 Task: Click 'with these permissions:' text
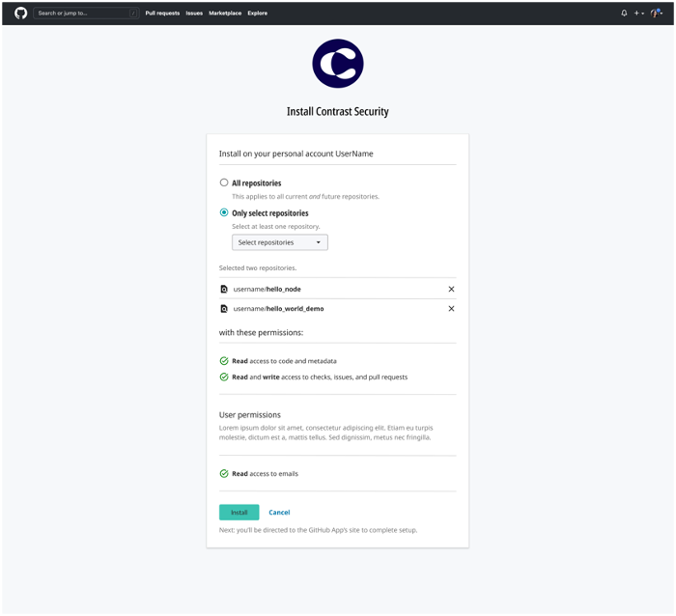point(261,332)
